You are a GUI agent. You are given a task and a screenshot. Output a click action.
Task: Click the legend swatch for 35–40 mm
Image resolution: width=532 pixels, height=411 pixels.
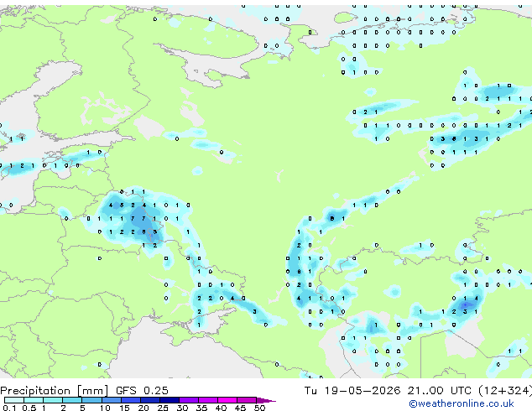208,400
